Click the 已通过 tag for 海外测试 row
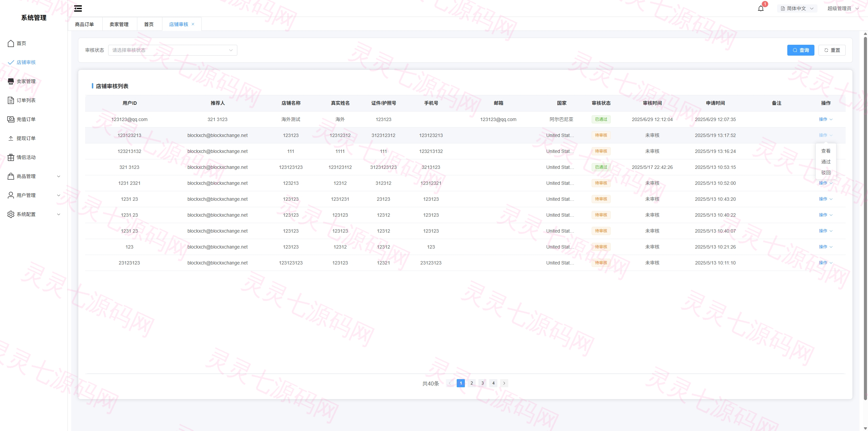This screenshot has width=868, height=431. (x=601, y=119)
